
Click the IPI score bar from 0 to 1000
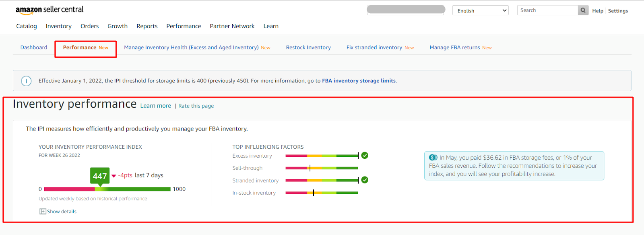[107, 189]
